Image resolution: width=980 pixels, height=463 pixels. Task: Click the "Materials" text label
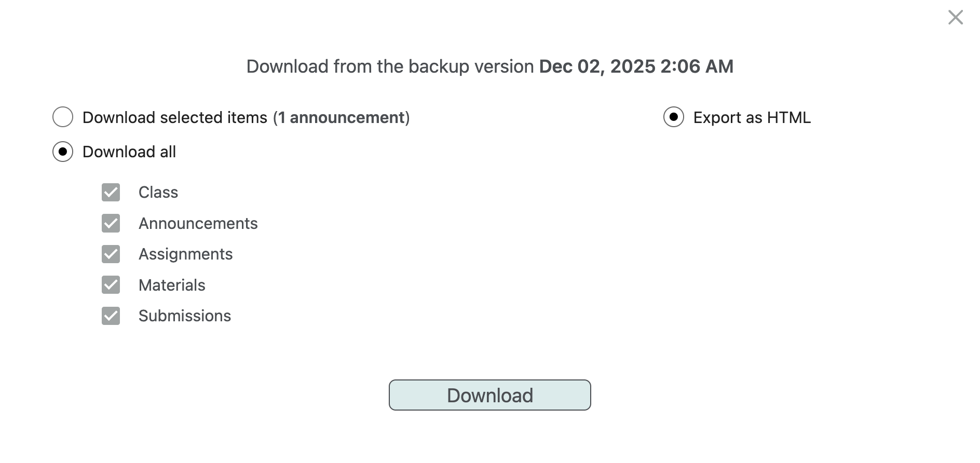pyautogui.click(x=172, y=285)
